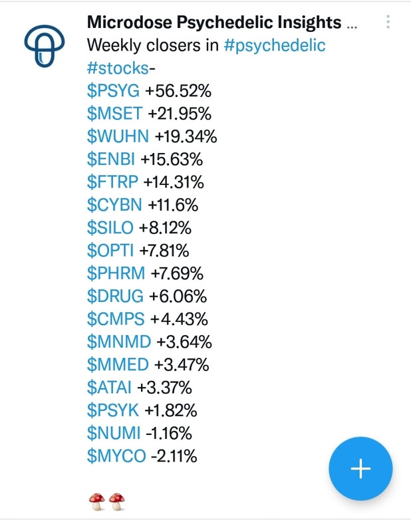Open the Microdose mushroom profile avatar
Image resolution: width=411 pixels, height=532 pixels.
click(x=45, y=46)
